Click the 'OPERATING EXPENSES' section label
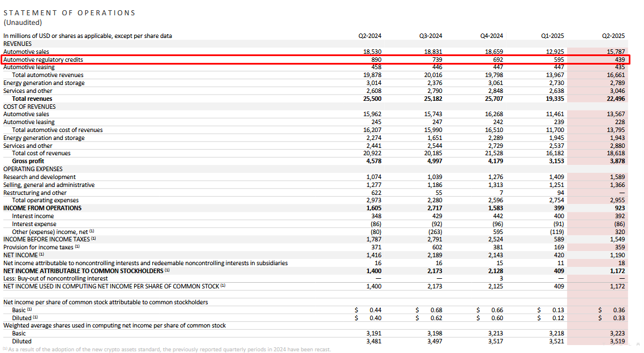This screenshot has height=353, width=644. tap(33, 169)
